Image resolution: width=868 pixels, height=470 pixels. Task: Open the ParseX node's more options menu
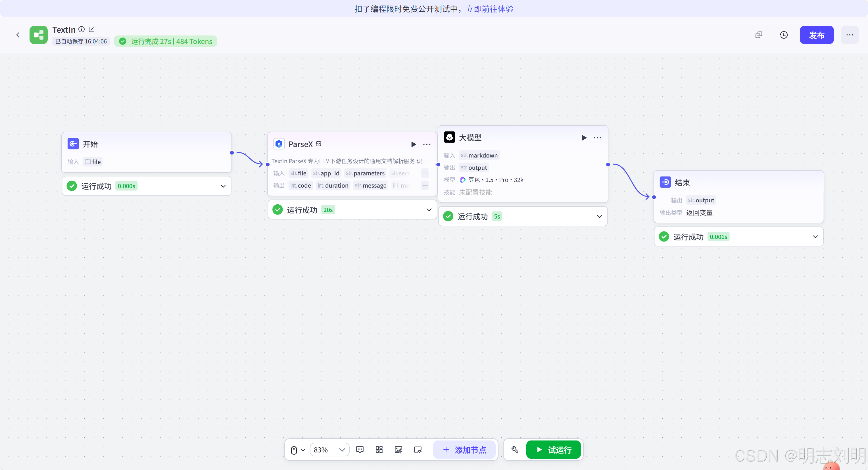click(x=426, y=144)
